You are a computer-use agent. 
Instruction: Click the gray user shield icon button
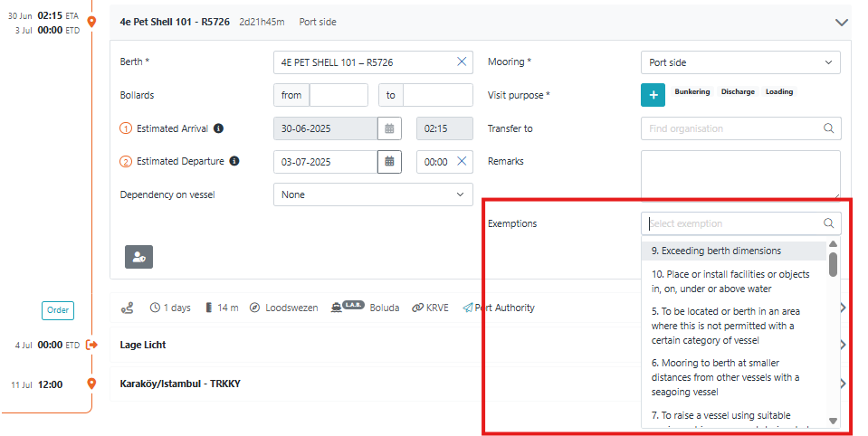(x=138, y=257)
